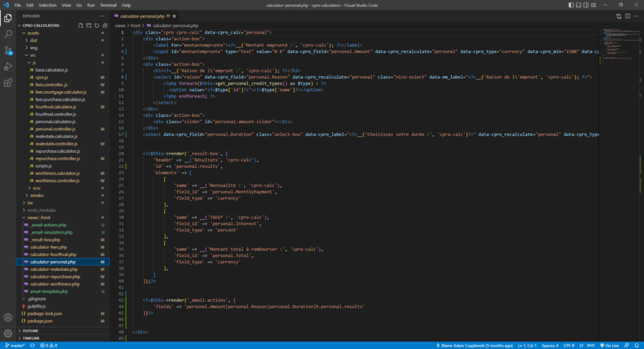Open the Run menu
This screenshot has height=349, width=644.
[91, 5]
